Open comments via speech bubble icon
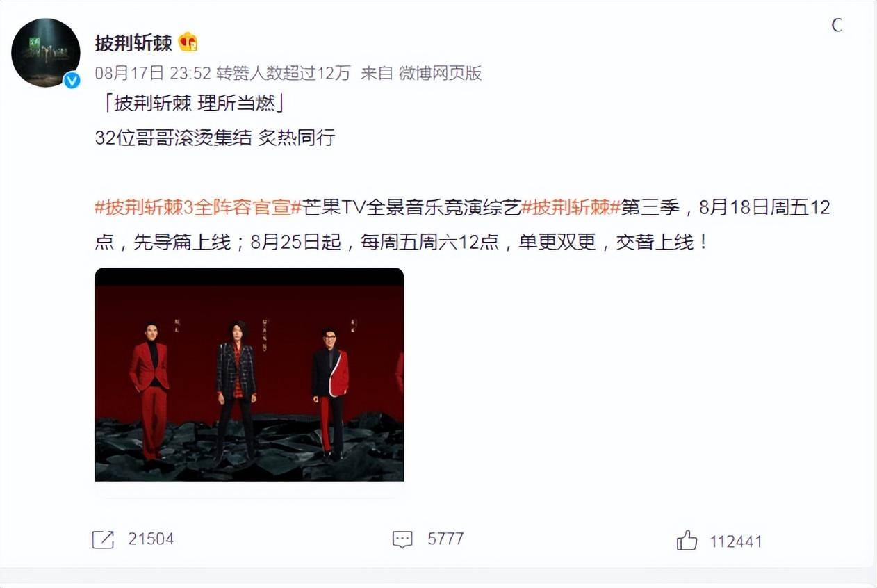Image resolution: width=877 pixels, height=588 pixels. pyautogui.click(x=402, y=540)
